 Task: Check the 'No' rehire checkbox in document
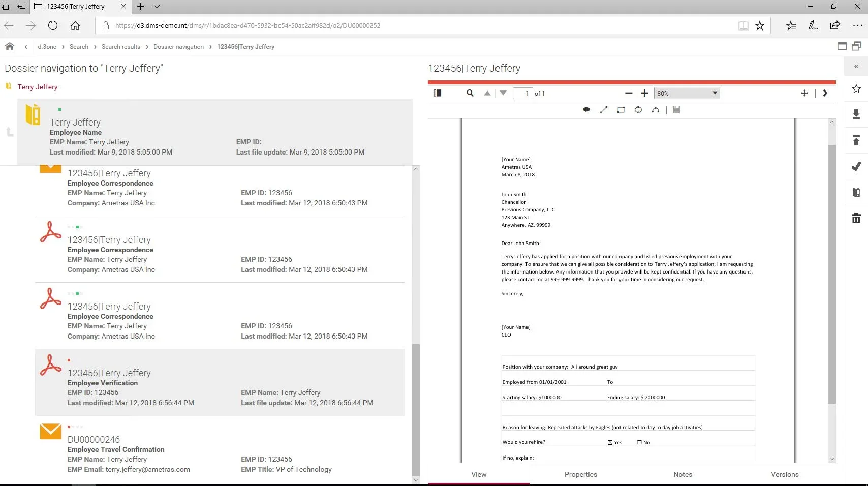click(640, 442)
